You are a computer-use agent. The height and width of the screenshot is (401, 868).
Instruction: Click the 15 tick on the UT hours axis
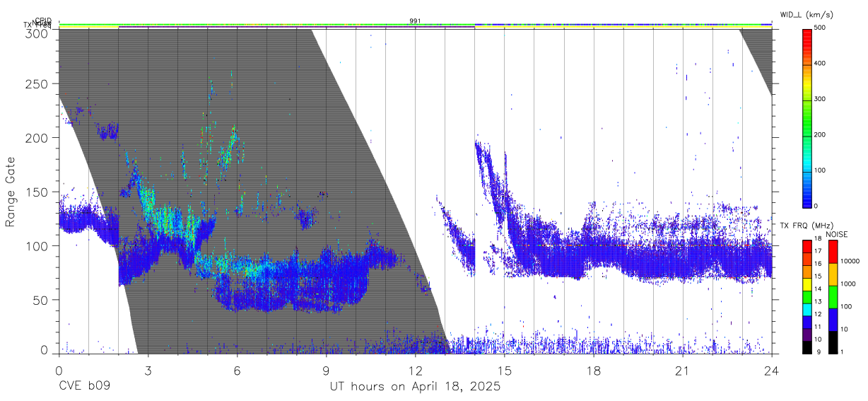click(x=504, y=371)
